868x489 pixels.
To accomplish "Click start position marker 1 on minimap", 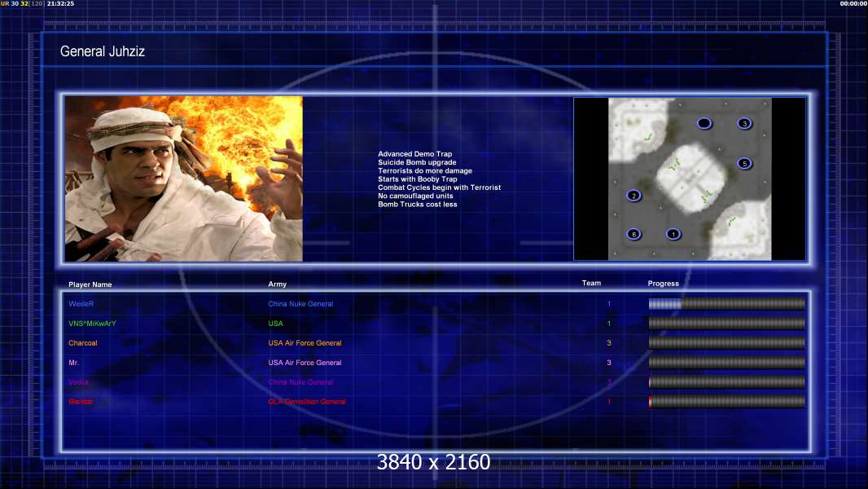I will pyautogui.click(x=673, y=234).
